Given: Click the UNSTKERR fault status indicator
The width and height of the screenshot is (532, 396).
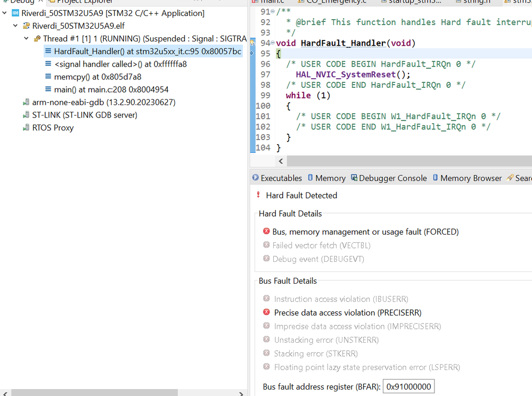Looking at the screenshot, I should point(266,339).
